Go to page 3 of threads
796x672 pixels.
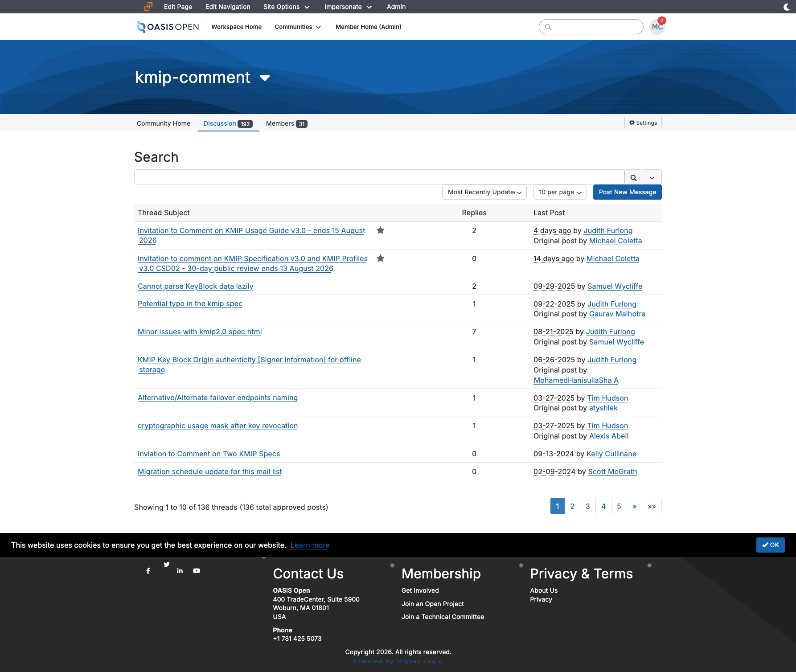click(x=588, y=506)
